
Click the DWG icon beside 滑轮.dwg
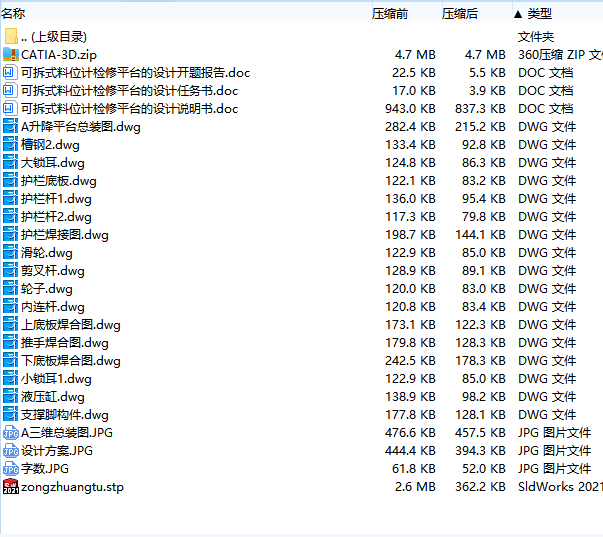tap(10, 253)
